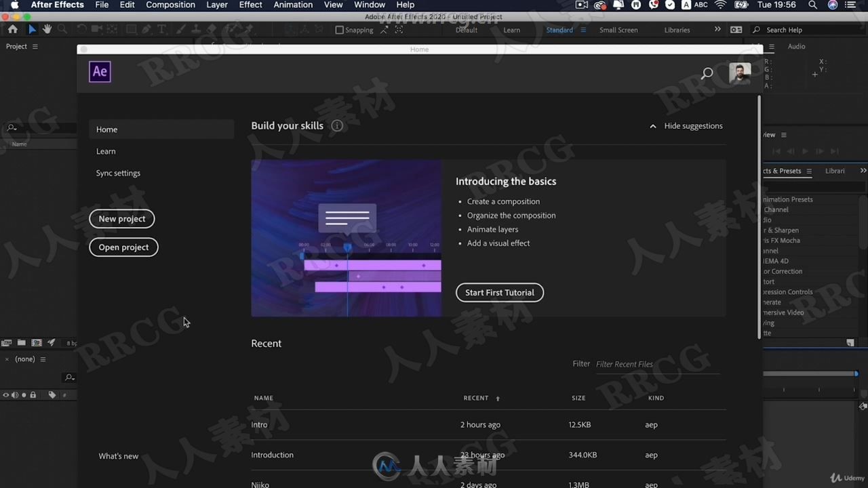Select the Rotation tool
This screenshot has width=868, height=488.
tap(81, 29)
